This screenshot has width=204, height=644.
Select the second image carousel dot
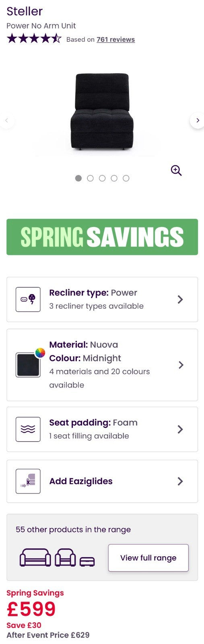(x=90, y=178)
